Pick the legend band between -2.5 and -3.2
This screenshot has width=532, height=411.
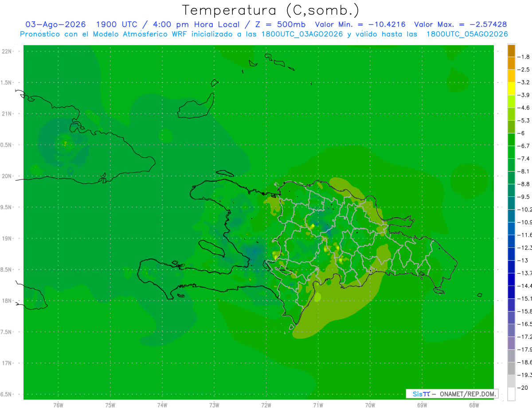click(511, 76)
